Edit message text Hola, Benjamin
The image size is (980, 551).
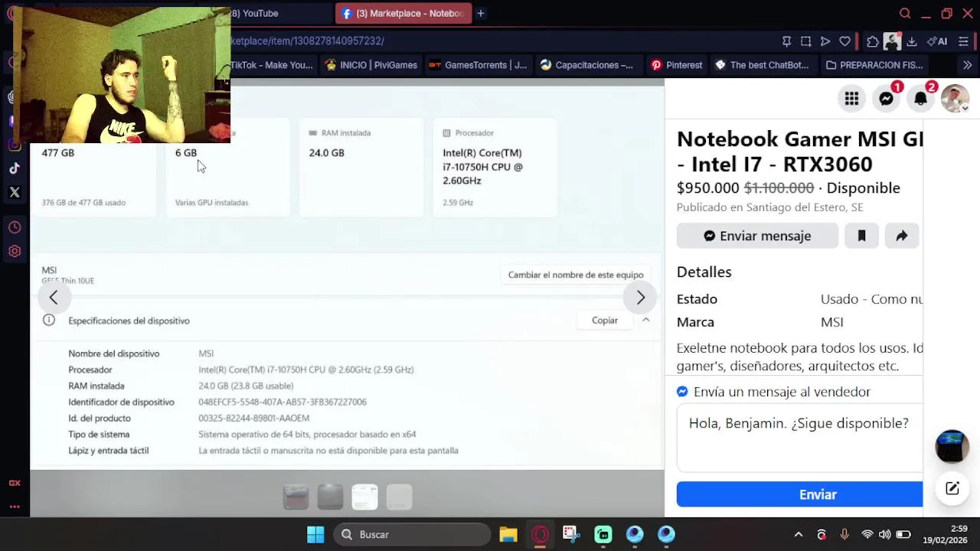[799, 438]
